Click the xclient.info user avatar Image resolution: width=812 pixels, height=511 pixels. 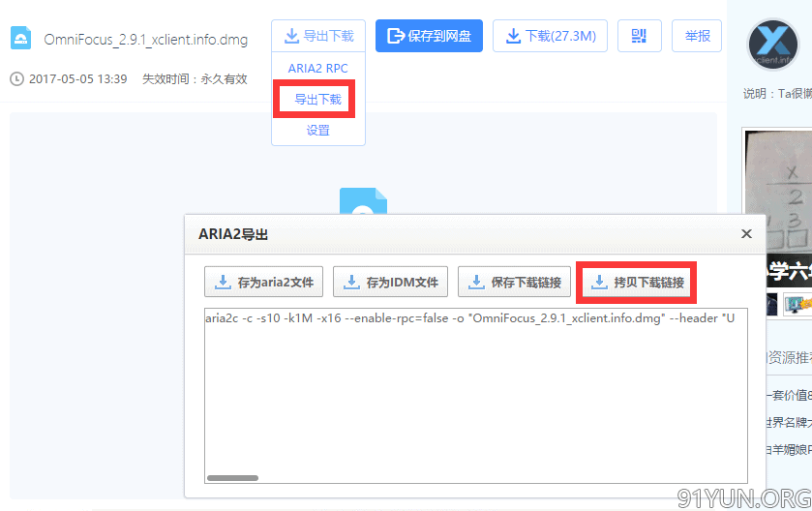[777, 45]
